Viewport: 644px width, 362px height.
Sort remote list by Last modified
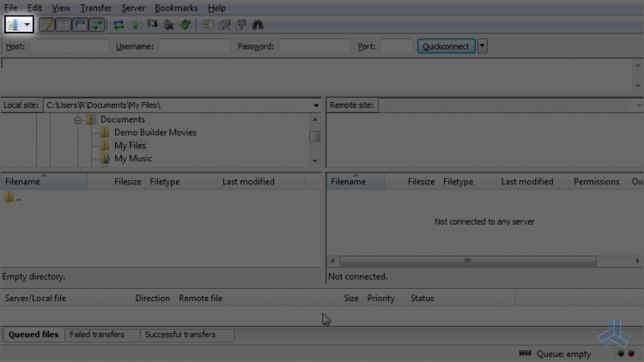pyautogui.click(x=532, y=181)
